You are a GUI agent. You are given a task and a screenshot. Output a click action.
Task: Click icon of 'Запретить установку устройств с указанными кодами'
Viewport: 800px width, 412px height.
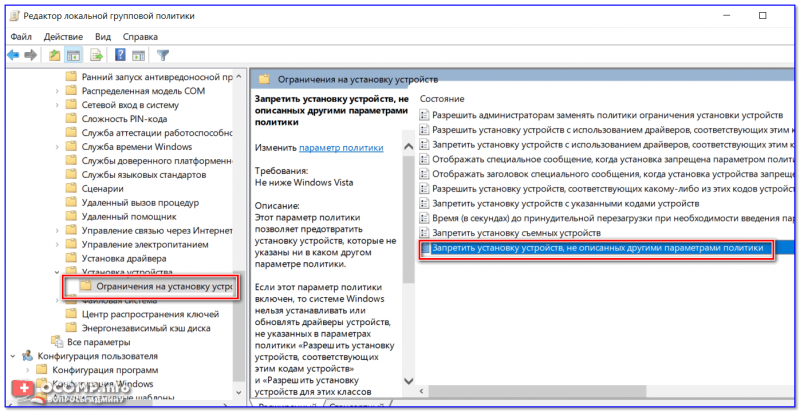coord(424,203)
